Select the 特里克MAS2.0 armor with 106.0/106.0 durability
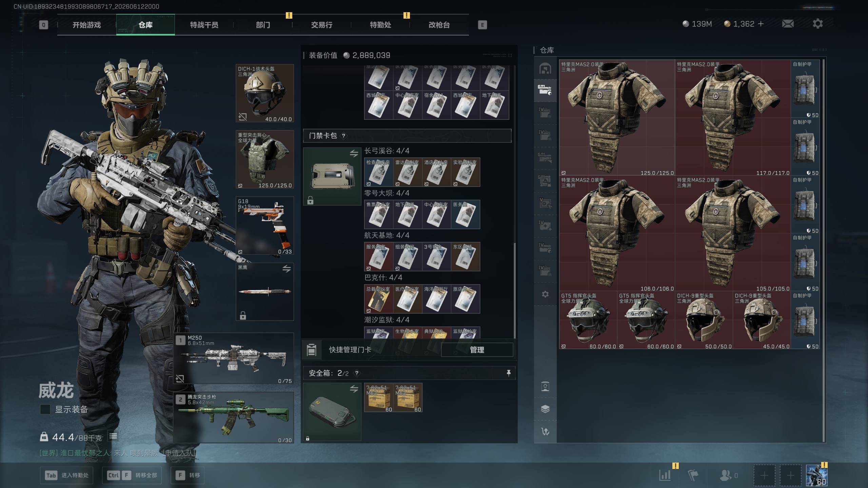This screenshot has height=488, width=868. click(617, 233)
